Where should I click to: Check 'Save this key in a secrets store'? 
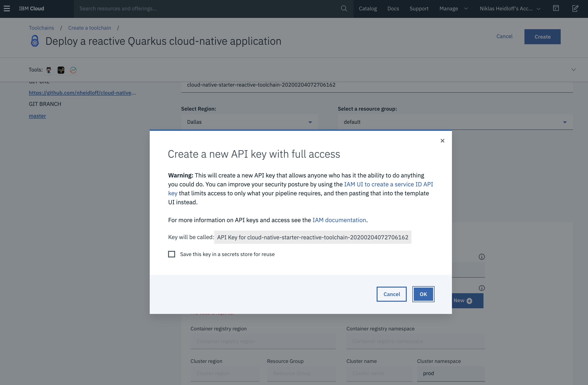point(172,254)
